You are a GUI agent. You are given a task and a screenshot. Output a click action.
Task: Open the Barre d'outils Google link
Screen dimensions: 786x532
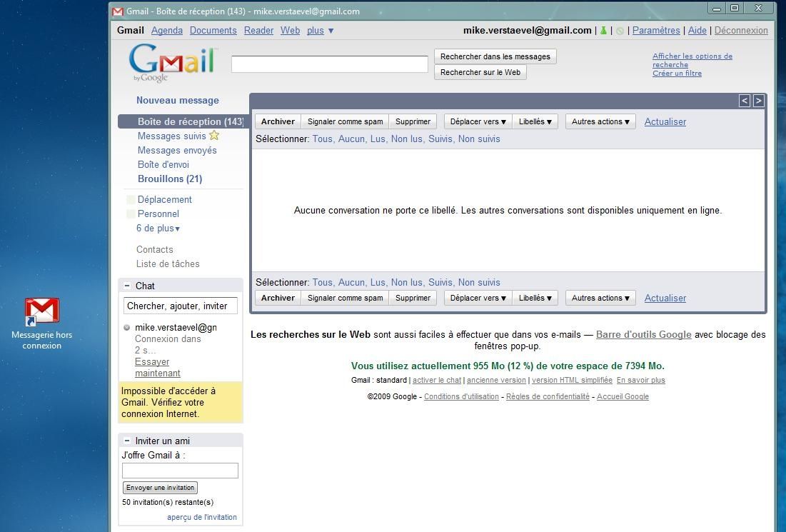pyautogui.click(x=644, y=334)
